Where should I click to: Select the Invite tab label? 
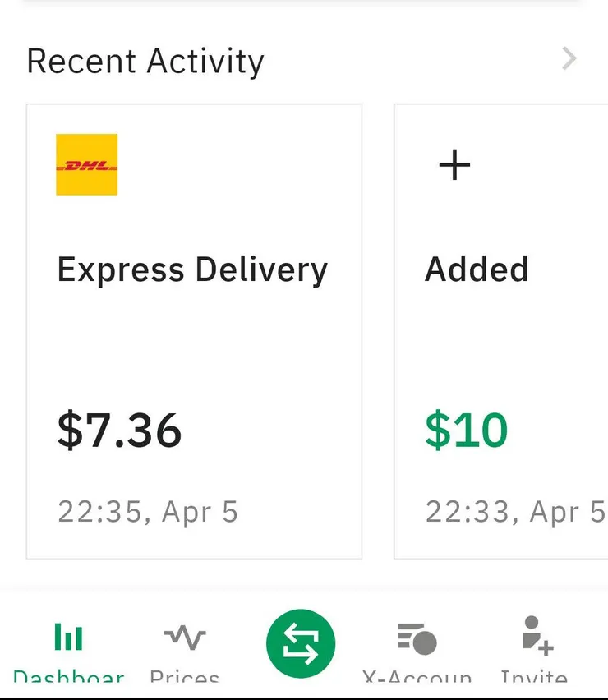(534, 678)
